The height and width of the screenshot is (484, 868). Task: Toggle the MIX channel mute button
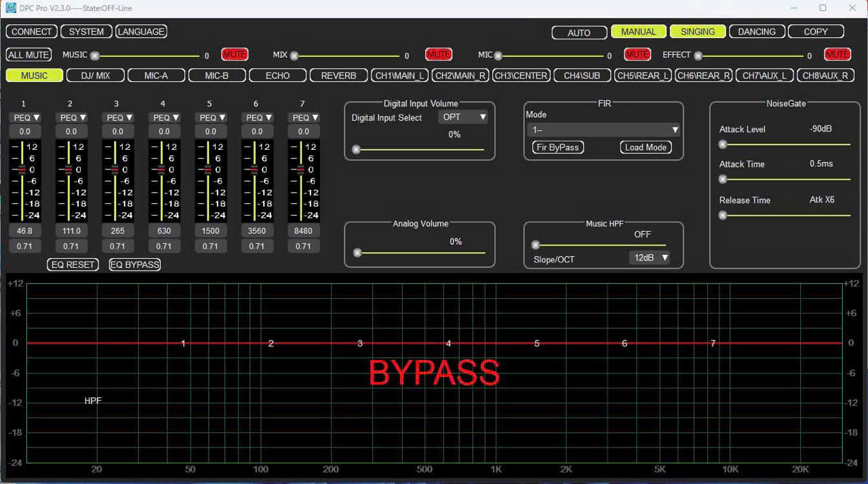coord(438,54)
